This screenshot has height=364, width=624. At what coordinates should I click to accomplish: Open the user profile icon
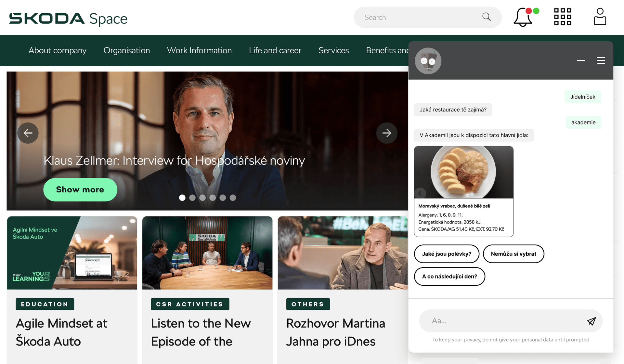[x=600, y=17]
